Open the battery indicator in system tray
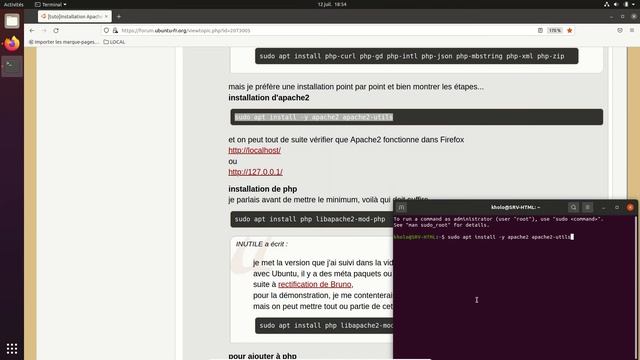 coord(626,4)
